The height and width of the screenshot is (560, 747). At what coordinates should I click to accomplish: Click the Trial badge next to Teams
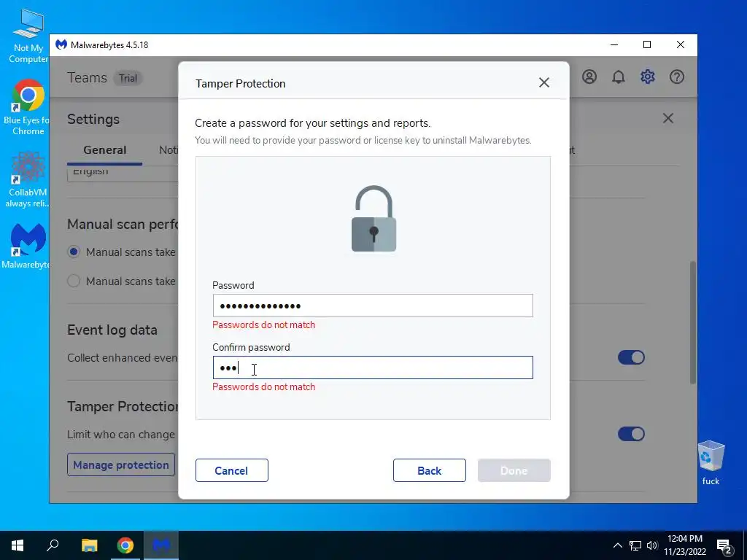(128, 78)
